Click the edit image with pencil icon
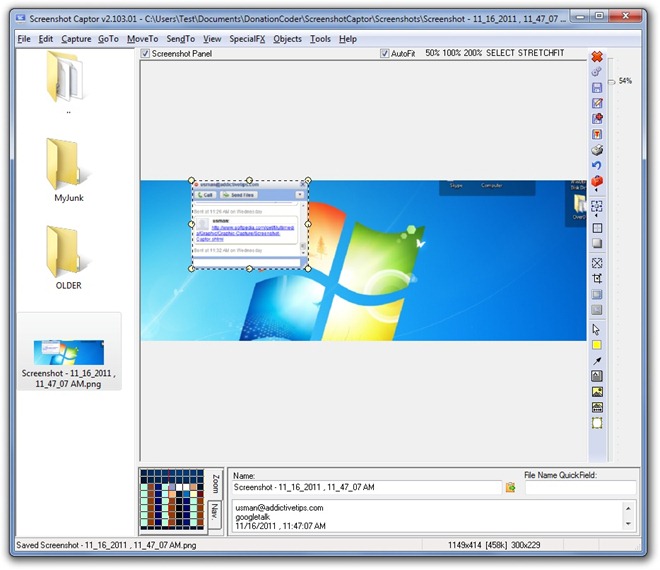 pos(597,103)
